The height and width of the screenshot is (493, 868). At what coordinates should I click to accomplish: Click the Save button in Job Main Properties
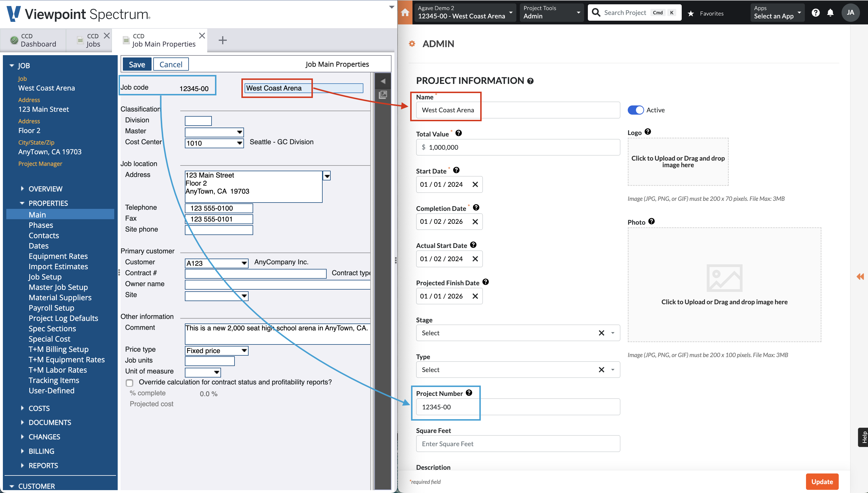point(137,64)
